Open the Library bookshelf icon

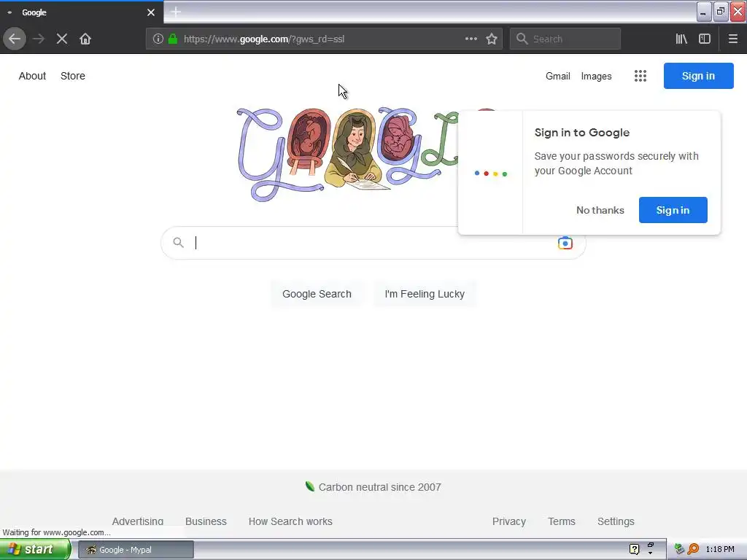pos(681,39)
